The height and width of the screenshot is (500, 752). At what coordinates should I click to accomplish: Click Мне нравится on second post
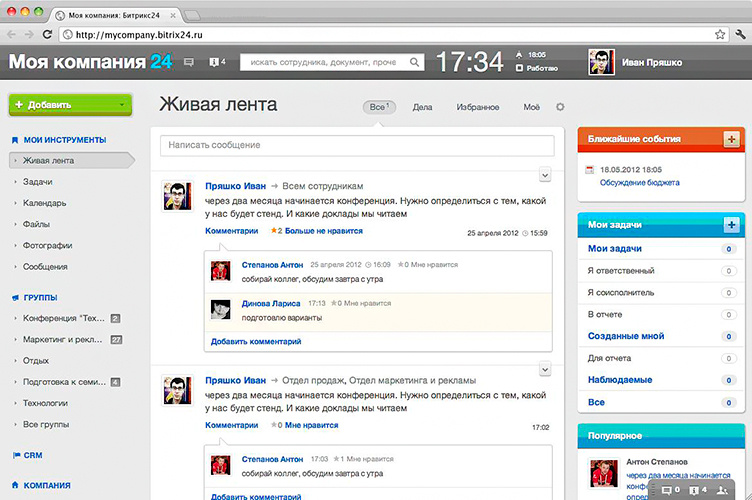pyautogui.click(x=311, y=425)
